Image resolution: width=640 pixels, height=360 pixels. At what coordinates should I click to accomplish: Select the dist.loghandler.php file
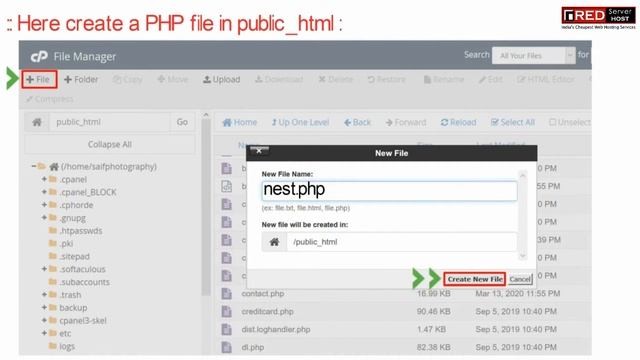[276, 329]
